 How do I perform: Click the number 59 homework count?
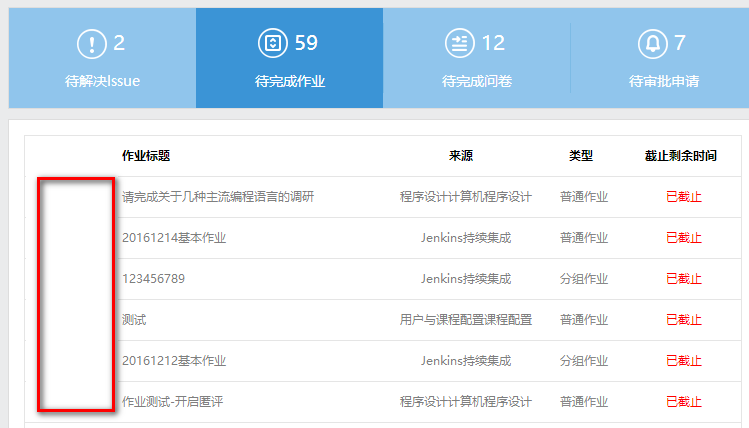(x=306, y=43)
